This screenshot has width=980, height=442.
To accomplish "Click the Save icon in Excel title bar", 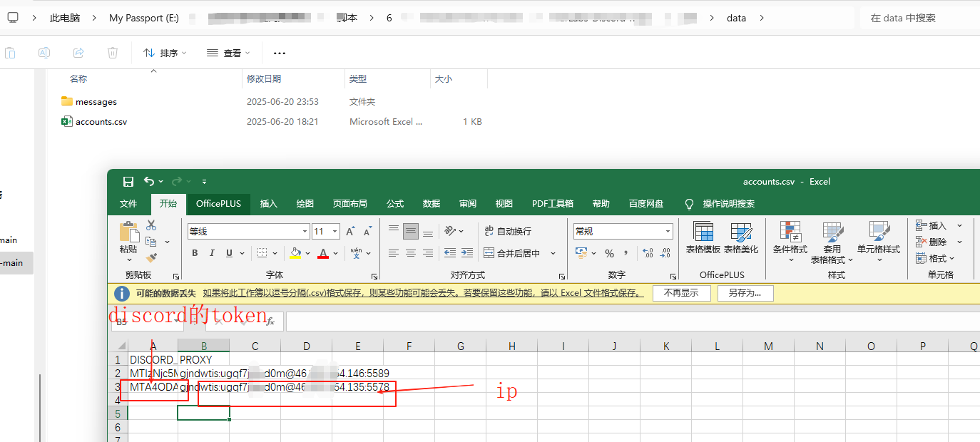I will coord(128,182).
